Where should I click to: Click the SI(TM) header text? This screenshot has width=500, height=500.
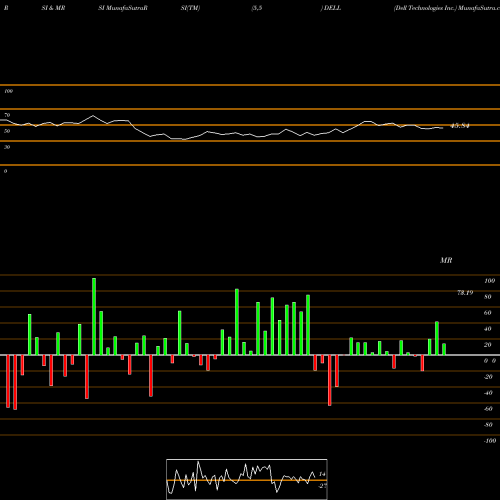190,8
